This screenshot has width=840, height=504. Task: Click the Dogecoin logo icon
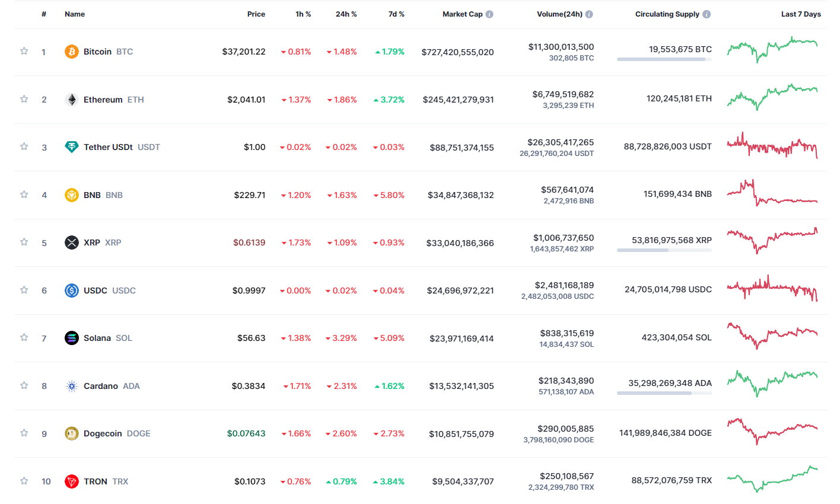coord(71,433)
